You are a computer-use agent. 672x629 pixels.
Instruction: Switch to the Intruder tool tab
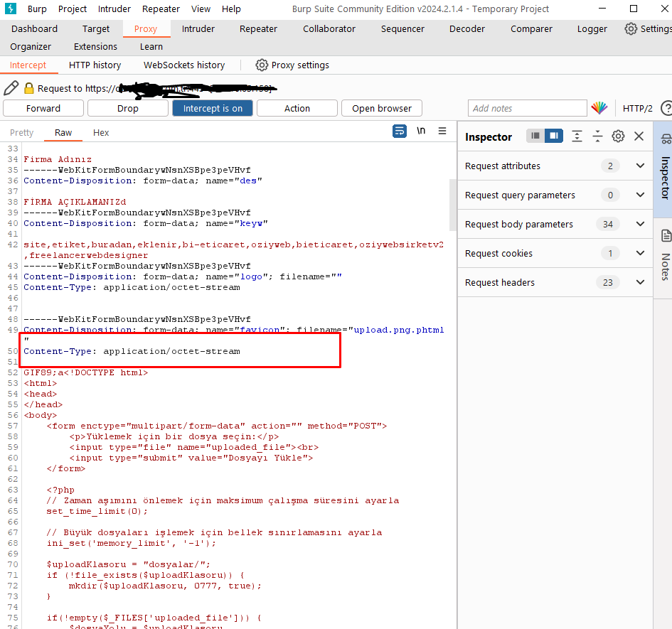pos(198,28)
